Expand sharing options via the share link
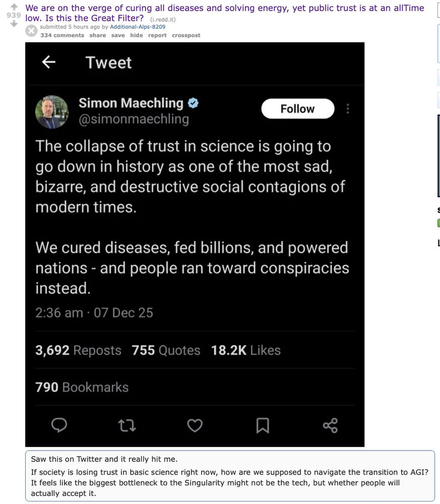 pos(98,35)
